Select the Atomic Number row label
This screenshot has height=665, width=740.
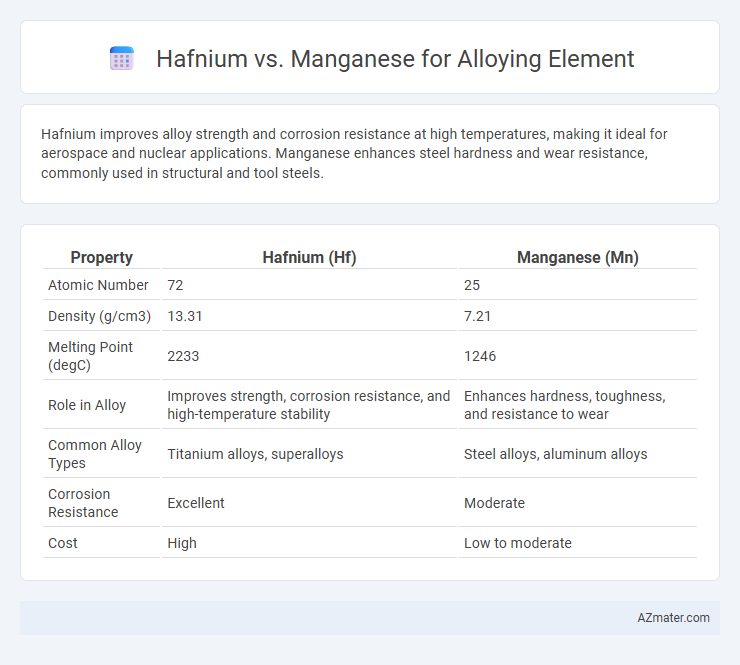click(98, 285)
